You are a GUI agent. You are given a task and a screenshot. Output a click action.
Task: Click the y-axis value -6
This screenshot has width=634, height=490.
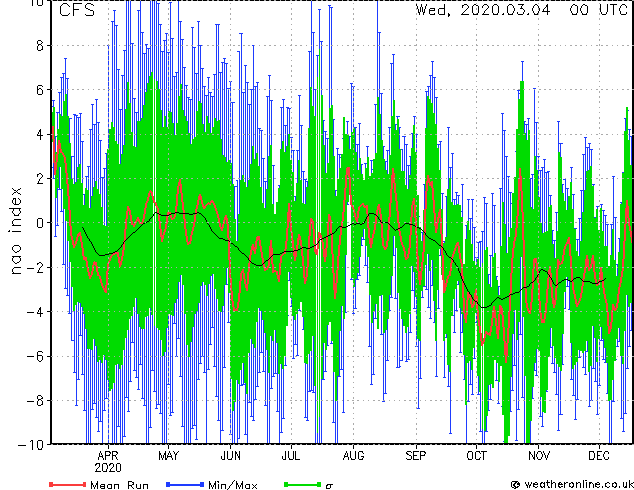coord(34,356)
